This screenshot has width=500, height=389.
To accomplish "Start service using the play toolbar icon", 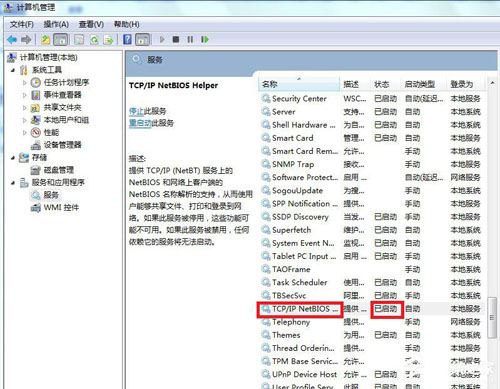I will click(x=162, y=39).
